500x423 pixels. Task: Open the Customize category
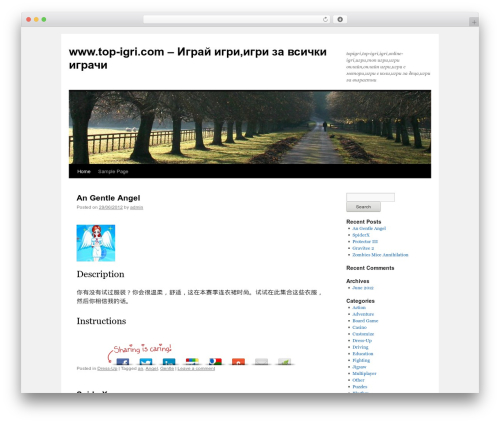pyautogui.click(x=363, y=334)
